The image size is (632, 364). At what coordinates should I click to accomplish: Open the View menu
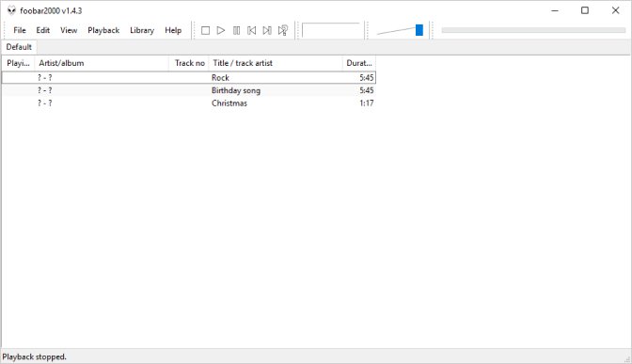[69, 30]
